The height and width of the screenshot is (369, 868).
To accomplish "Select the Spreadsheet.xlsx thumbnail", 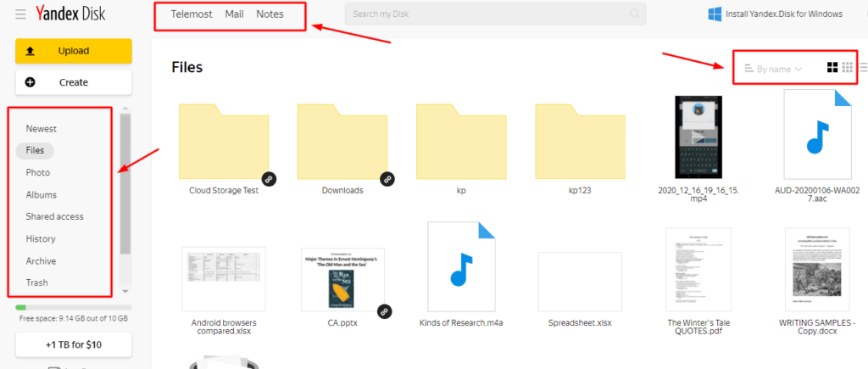I will 580,282.
